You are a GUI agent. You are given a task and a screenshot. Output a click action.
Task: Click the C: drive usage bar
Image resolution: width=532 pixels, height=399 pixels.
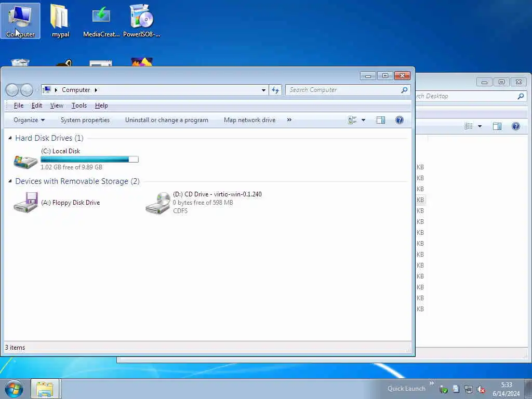click(89, 159)
